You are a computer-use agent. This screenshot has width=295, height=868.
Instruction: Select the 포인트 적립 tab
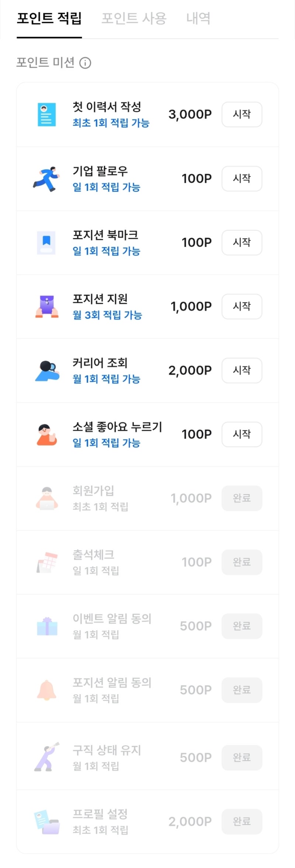(x=49, y=18)
